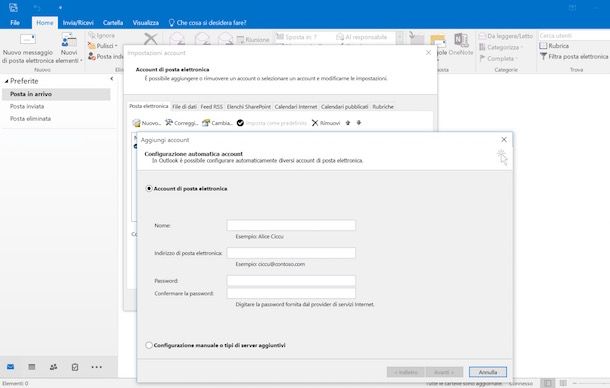Screen dimensions: 610x388
Task: Click Nuovo messaggio di posta elettronica icon
Action: (28, 39)
